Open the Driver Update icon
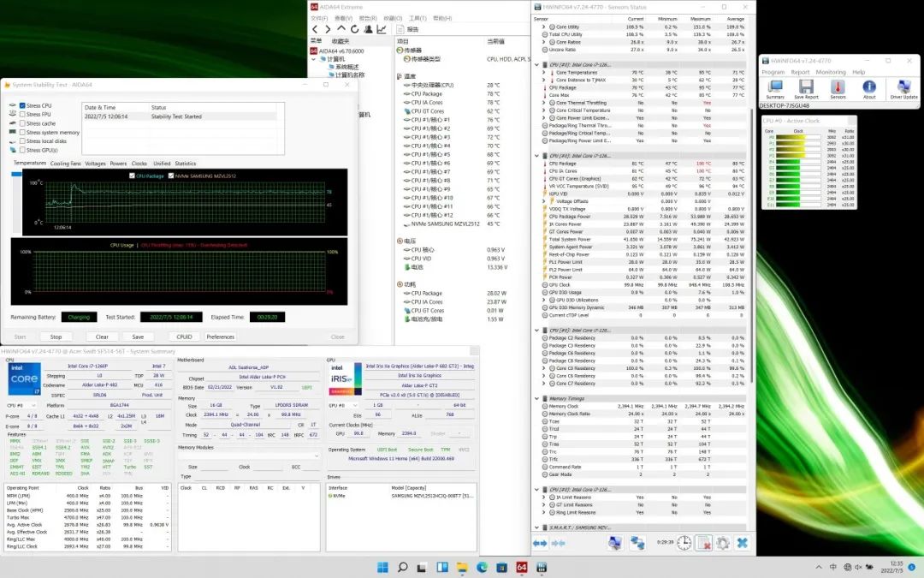 903,88
